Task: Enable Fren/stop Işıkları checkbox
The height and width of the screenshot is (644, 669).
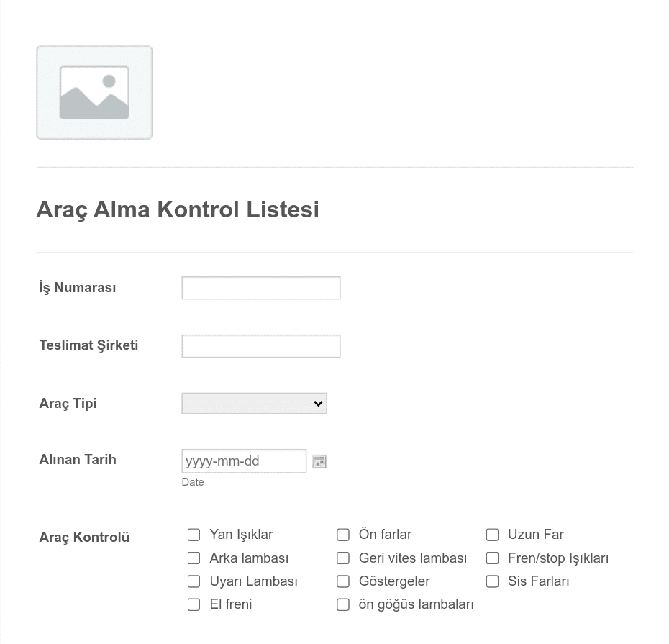Action: (x=492, y=558)
